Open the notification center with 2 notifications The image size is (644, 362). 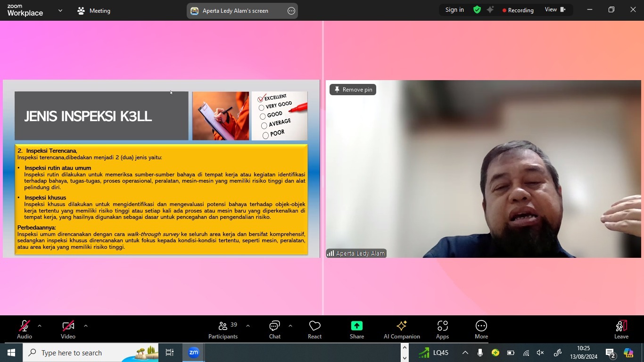[x=611, y=353]
